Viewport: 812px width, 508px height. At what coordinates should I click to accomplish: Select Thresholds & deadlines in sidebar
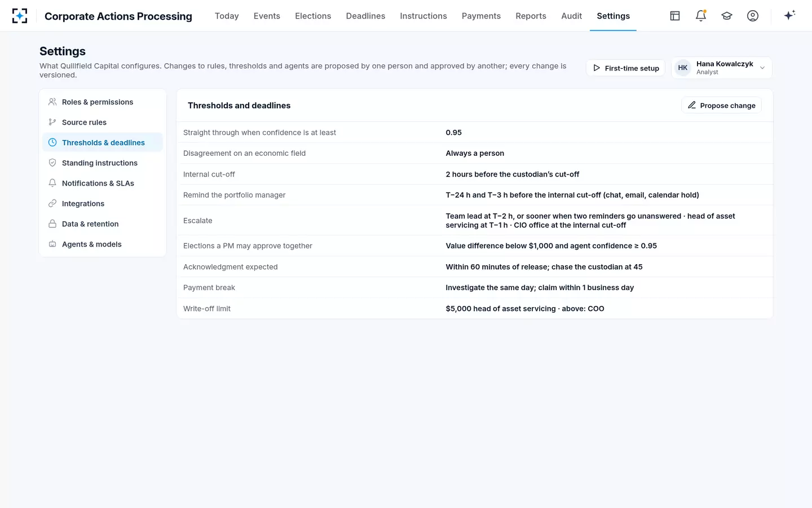(103, 143)
